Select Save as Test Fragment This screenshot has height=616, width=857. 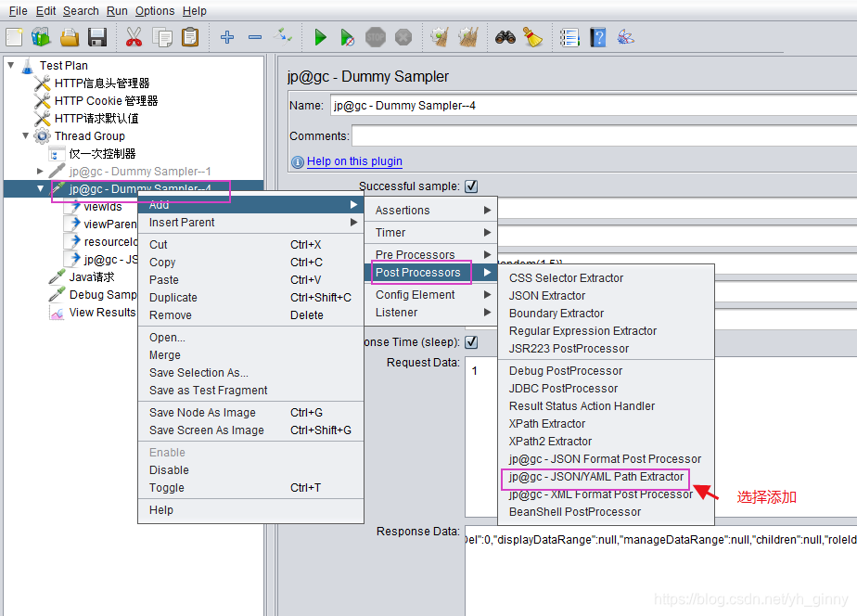coord(250,391)
